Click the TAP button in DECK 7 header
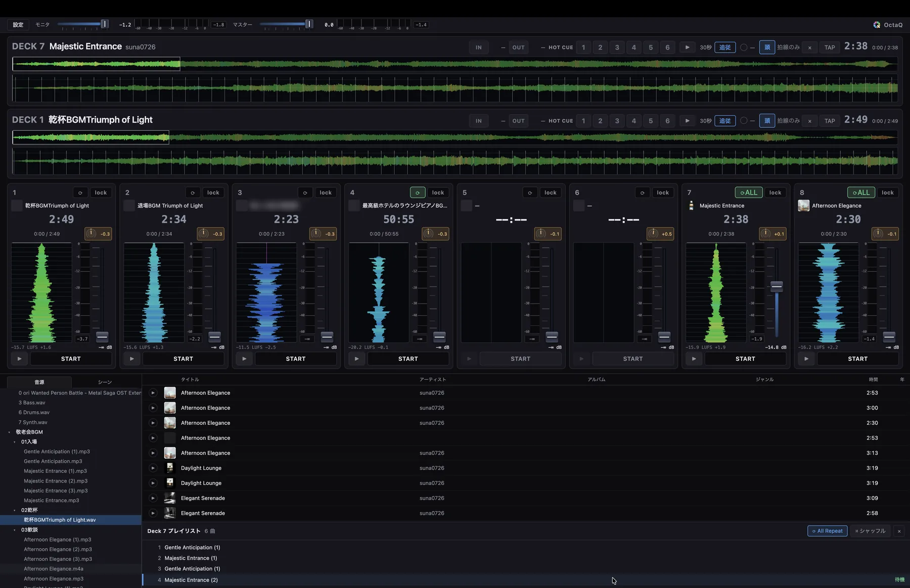 tap(830, 47)
